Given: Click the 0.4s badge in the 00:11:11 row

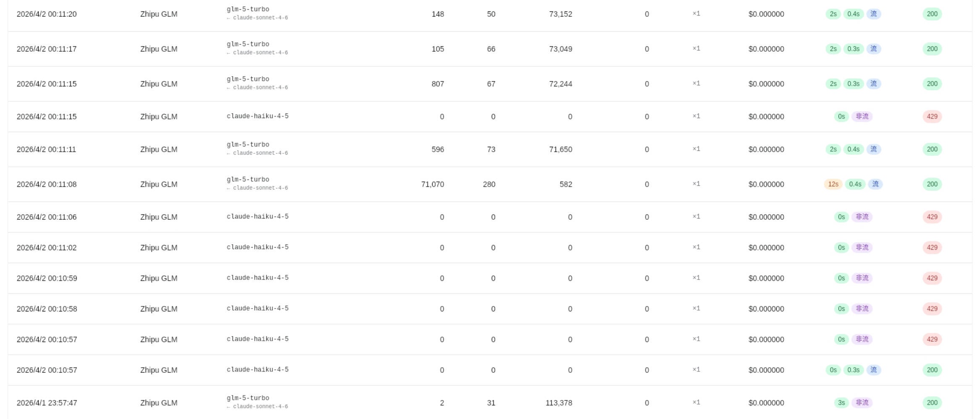Looking at the screenshot, I should tap(853, 149).
